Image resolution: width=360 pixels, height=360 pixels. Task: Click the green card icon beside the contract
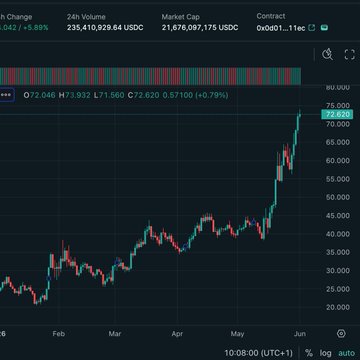click(324, 28)
